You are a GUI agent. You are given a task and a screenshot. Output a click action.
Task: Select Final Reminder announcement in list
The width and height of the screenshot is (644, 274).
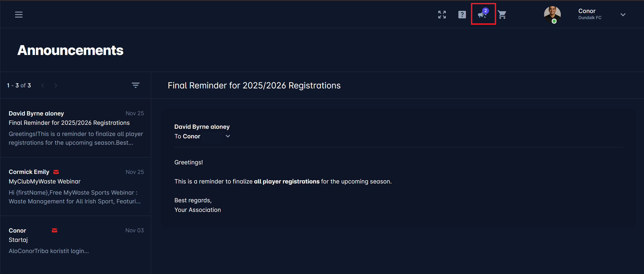[76, 128]
